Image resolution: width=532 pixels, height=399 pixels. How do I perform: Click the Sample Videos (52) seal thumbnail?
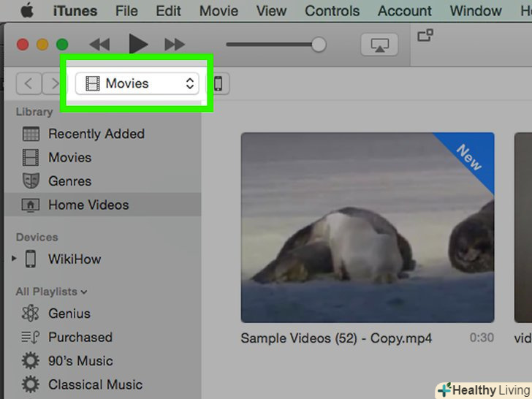coord(367,227)
